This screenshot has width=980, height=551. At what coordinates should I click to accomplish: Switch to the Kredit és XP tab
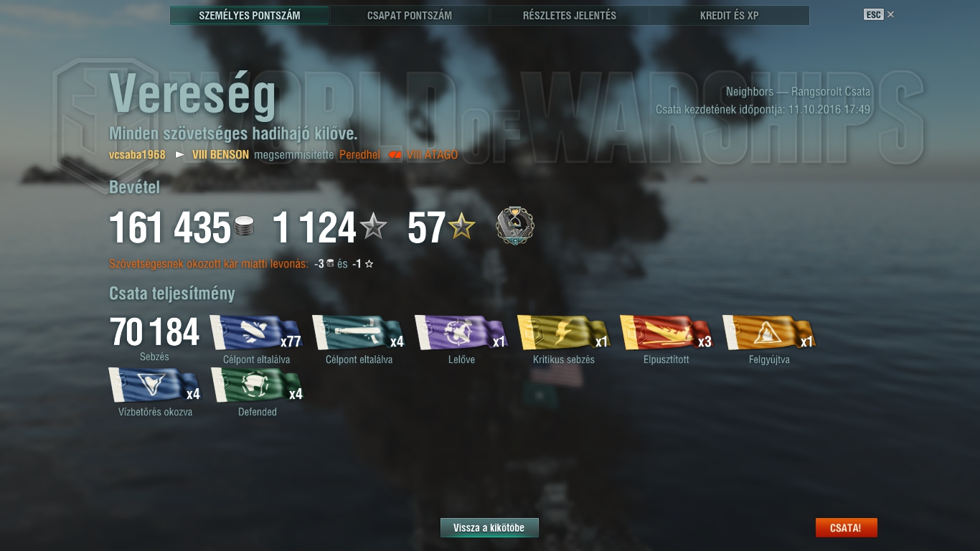730,15
